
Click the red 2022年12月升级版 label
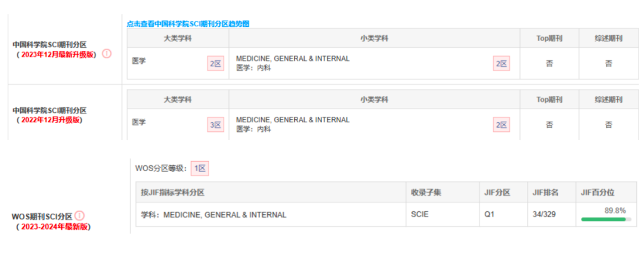coord(49,120)
